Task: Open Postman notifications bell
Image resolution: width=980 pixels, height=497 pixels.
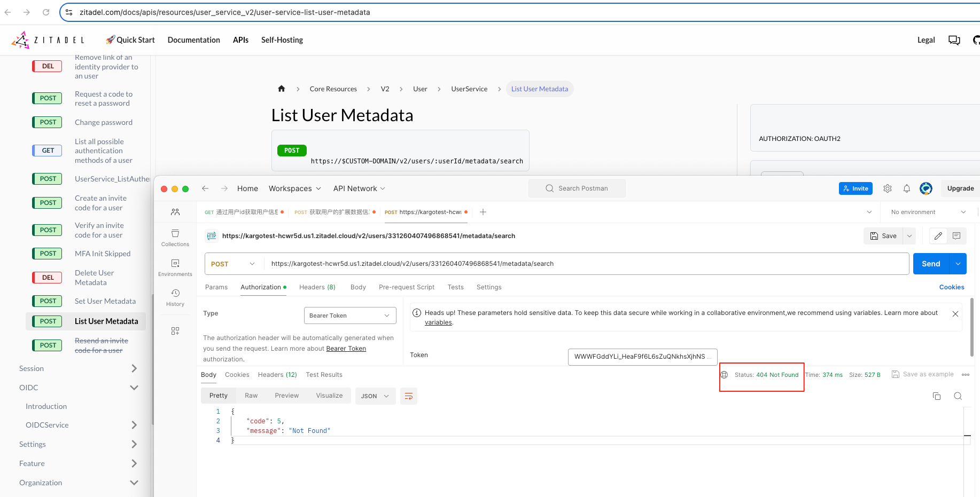Action: click(x=907, y=188)
